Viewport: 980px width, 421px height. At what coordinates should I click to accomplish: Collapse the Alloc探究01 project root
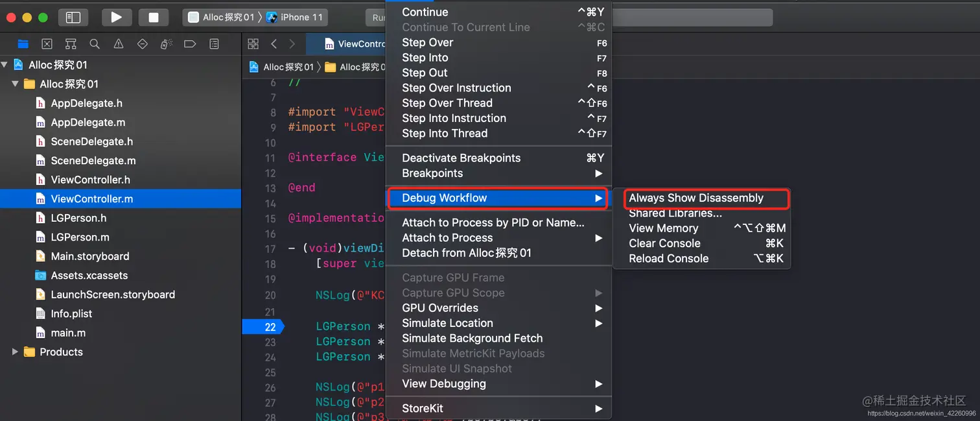click(x=5, y=65)
